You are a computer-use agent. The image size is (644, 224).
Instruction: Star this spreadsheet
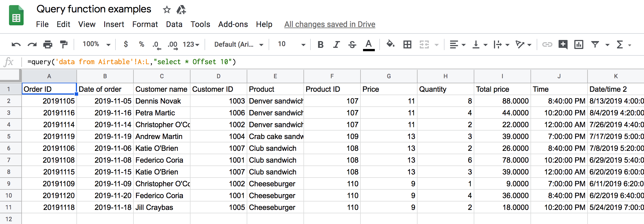click(167, 10)
